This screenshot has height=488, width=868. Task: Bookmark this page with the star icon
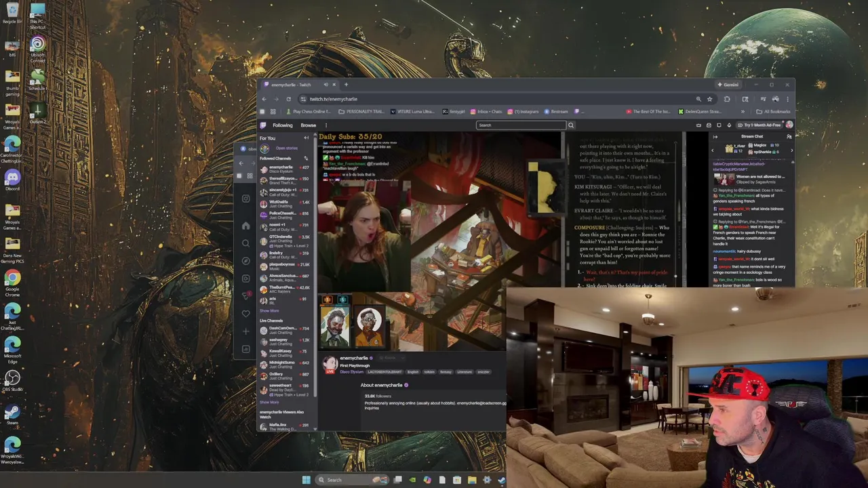pos(709,99)
